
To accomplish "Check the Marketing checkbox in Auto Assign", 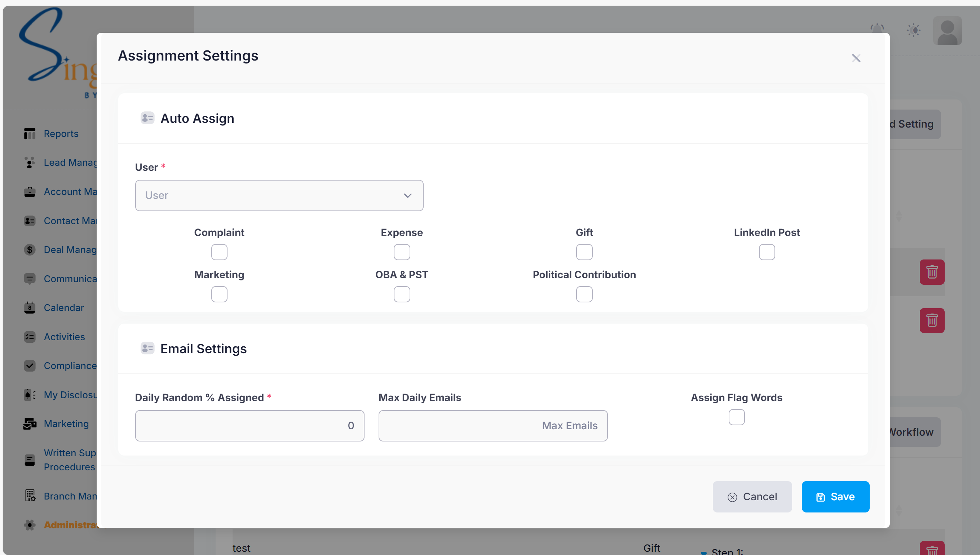I will [x=219, y=294].
